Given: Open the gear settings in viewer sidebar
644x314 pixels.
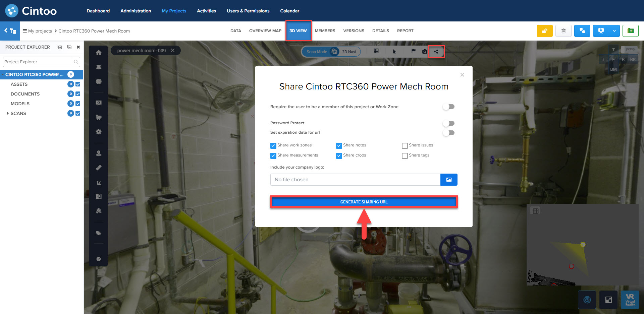Looking at the screenshot, I should 99,132.
